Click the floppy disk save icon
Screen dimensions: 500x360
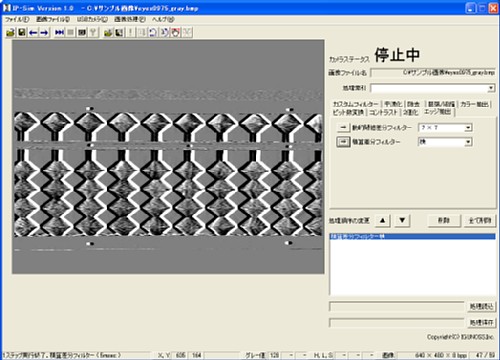pyautogui.click(x=22, y=32)
